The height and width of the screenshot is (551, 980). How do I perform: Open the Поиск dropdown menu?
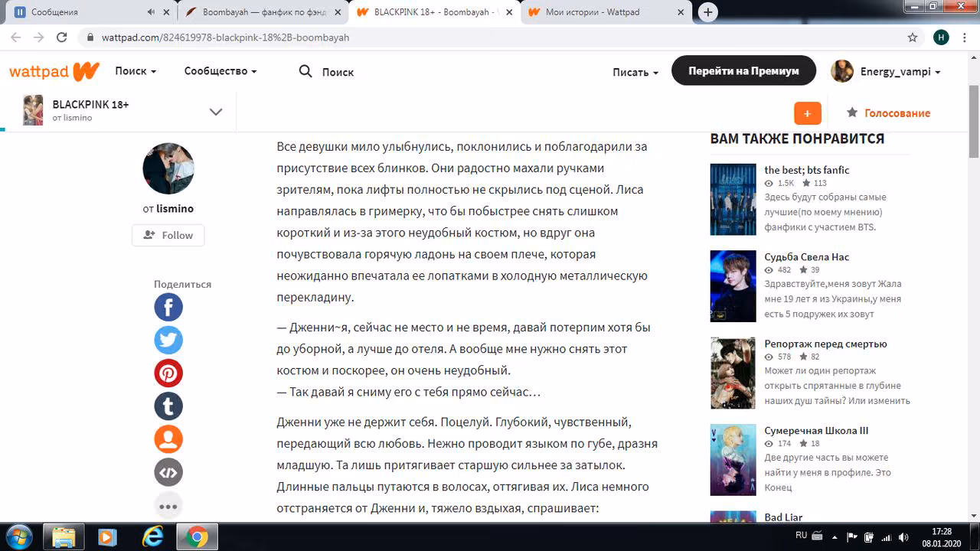click(x=136, y=70)
